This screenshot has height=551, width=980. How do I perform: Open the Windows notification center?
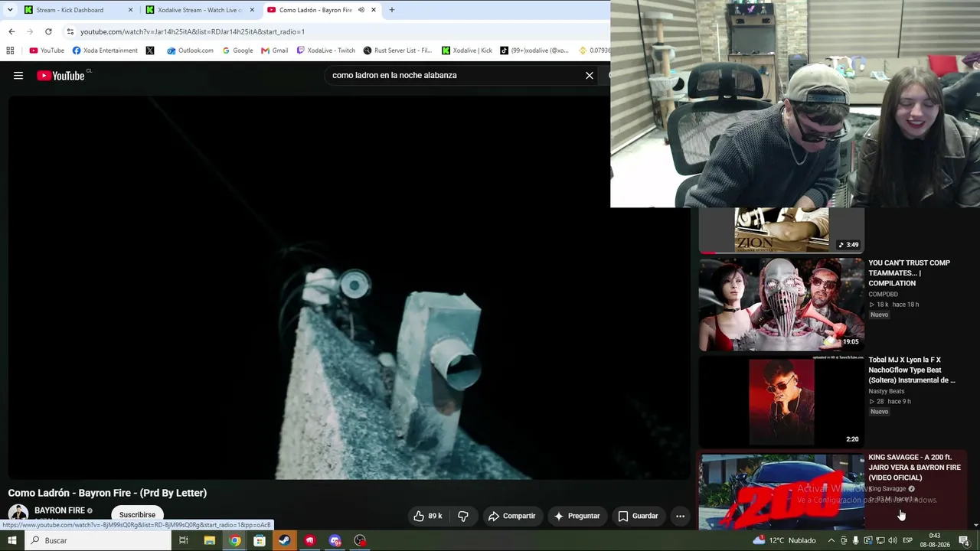964,540
